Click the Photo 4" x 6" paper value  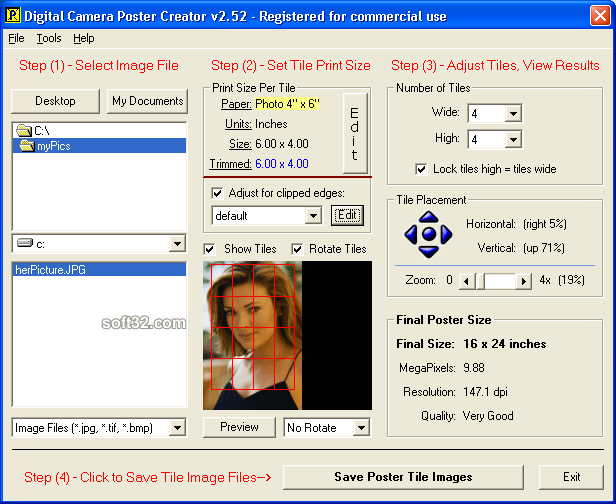(287, 104)
